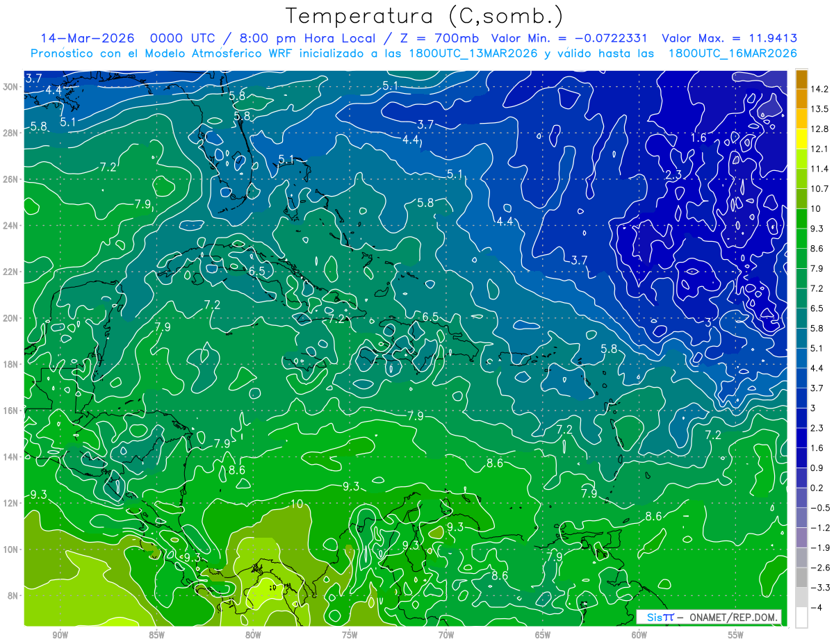Click the 16N latitude axis label
Screen dimensions: 834x644
(x=10, y=411)
